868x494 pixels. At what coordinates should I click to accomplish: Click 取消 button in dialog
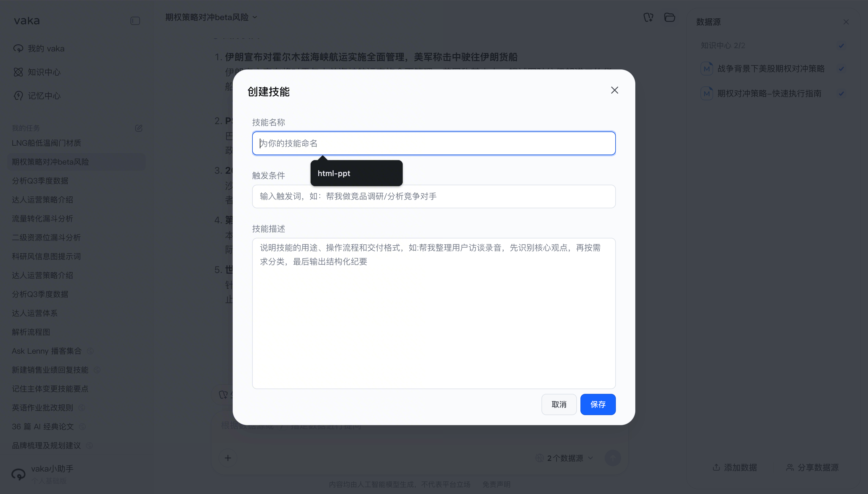(559, 404)
